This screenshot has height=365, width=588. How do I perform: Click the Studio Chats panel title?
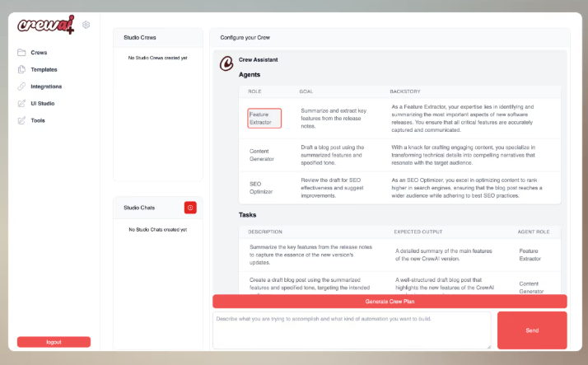tap(139, 208)
